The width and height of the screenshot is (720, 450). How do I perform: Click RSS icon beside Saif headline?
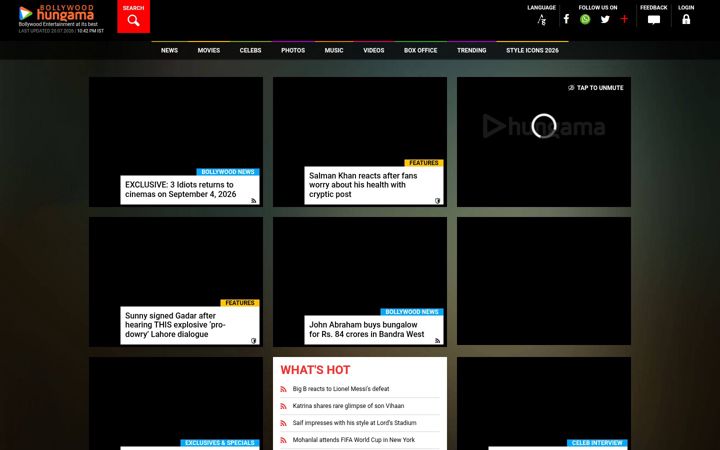(283, 423)
